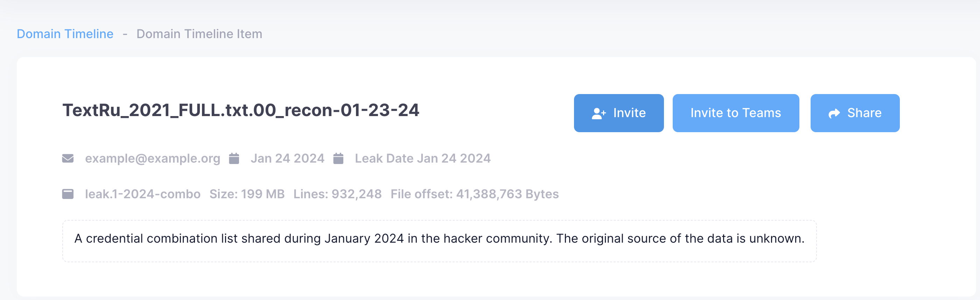
Task: Click the credential combination list description box
Action: [439, 241]
